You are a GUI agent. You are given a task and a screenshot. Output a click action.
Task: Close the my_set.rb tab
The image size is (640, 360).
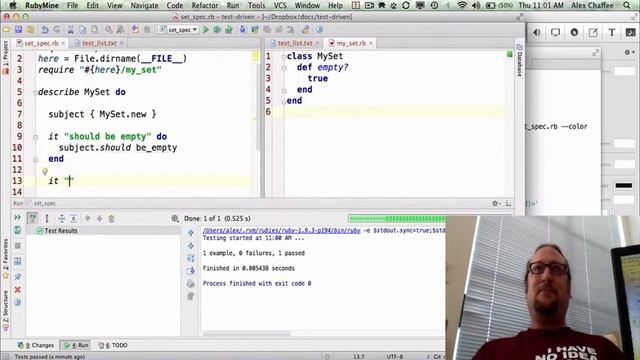[x=371, y=43]
